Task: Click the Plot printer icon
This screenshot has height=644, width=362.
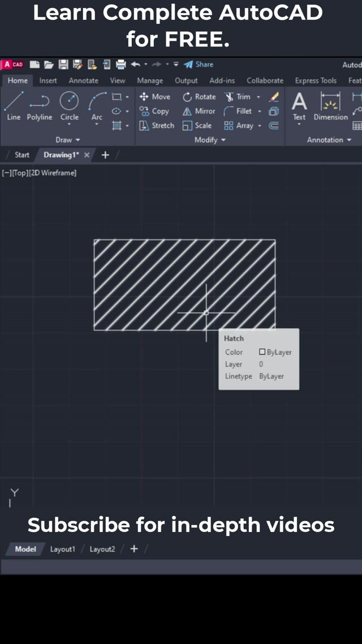Action: coord(120,65)
